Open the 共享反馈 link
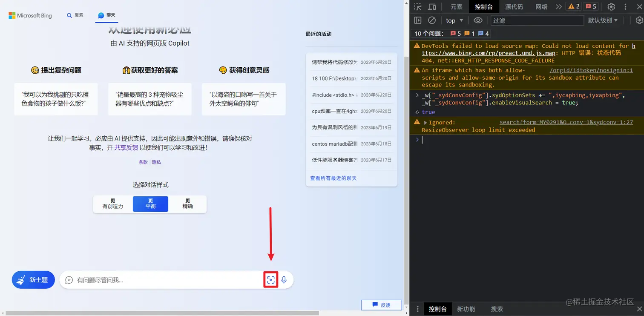 (126, 147)
